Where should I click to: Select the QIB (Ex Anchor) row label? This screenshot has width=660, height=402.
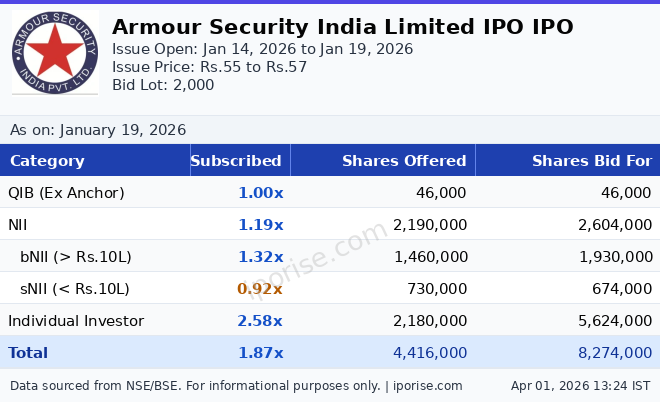pos(66,193)
